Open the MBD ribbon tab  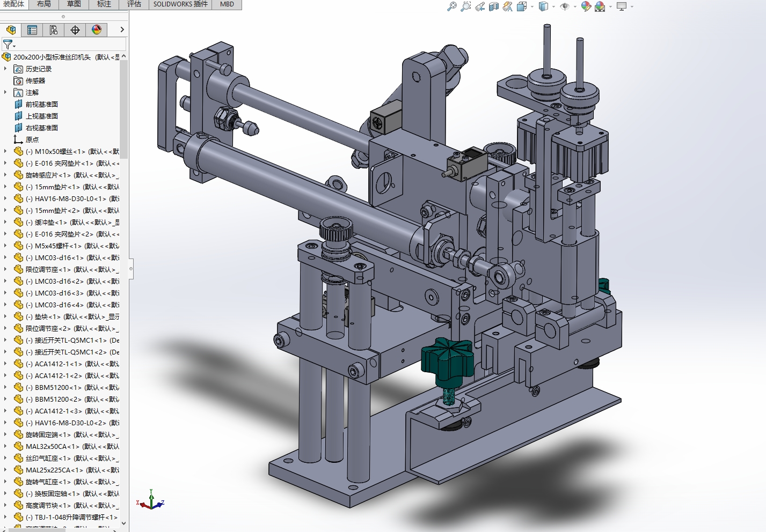[x=227, y=4]
